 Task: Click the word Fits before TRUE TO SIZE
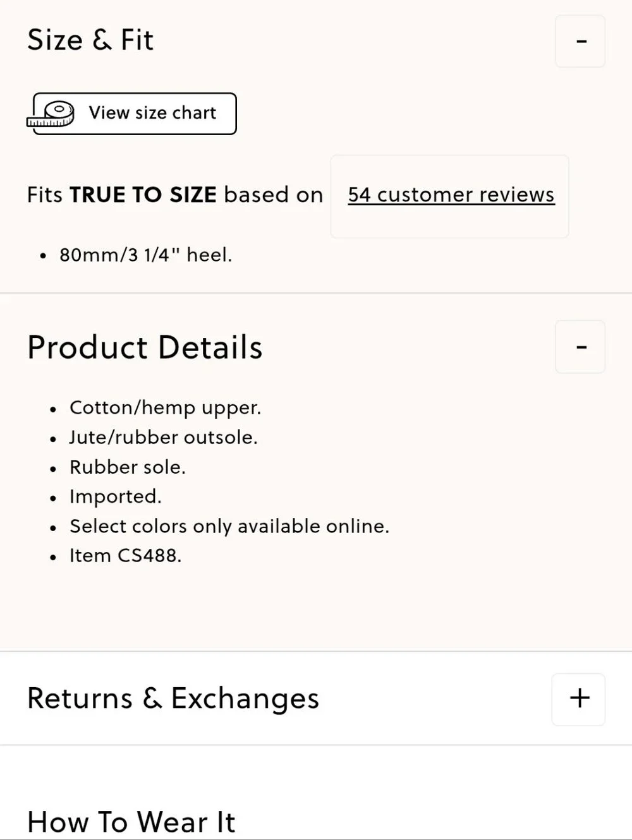[x=45, y=195]
